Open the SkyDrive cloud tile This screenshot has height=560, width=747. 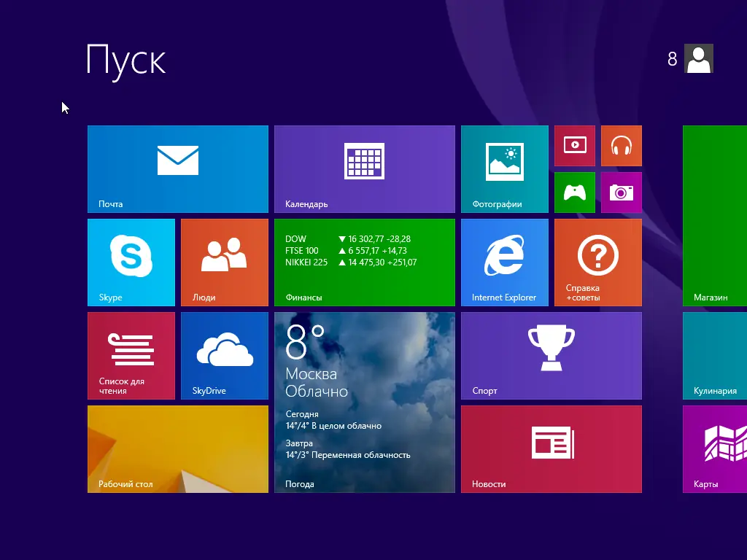pyautogui.click(x=225, y=356)
